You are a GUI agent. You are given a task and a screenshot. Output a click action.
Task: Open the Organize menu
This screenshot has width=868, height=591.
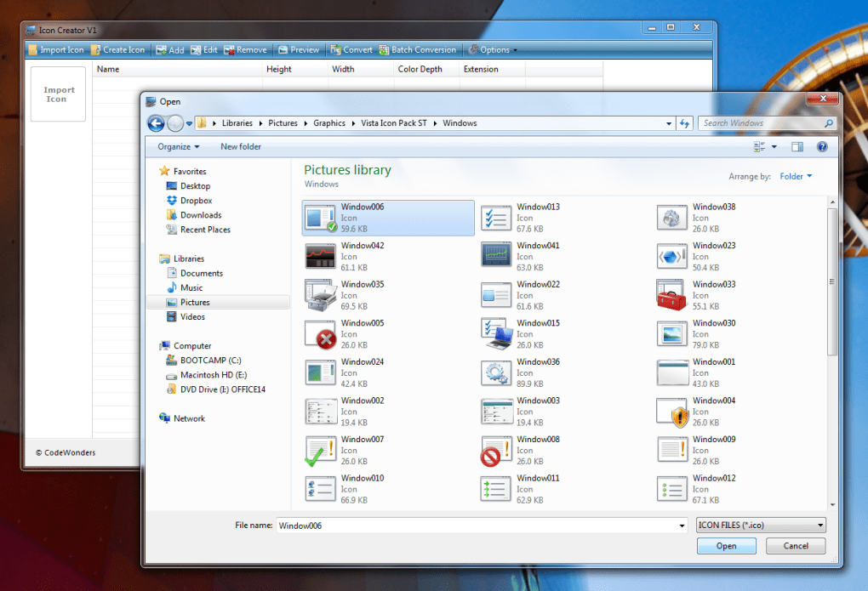coord(177,146)
